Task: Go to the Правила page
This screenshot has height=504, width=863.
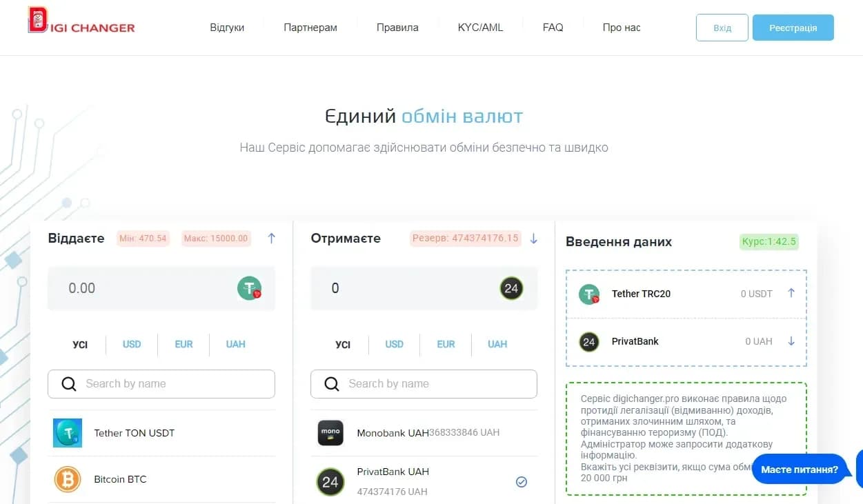Action: [x=397, y=28]
